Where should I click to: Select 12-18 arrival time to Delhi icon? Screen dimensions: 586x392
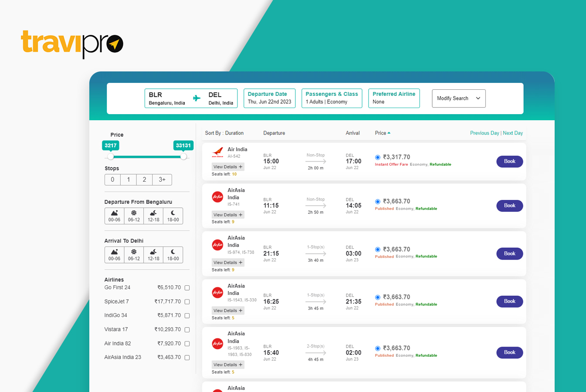tap(153, 255)
